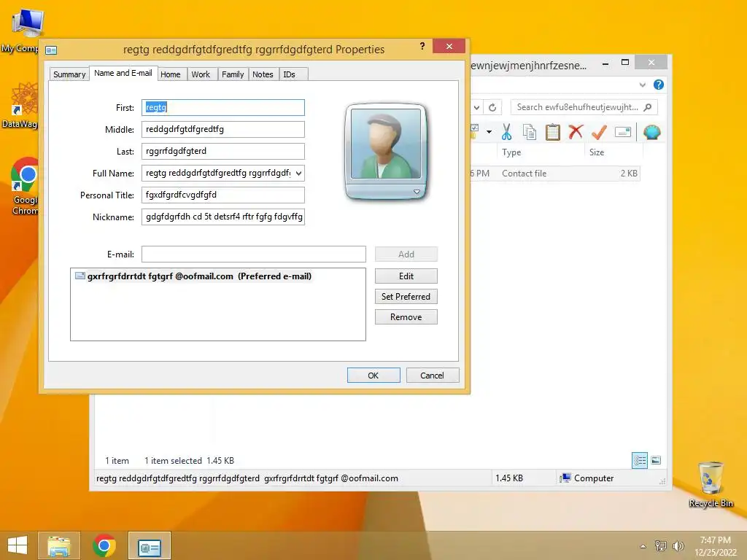This screenshot has height=560, width=747.
Task: Click the orange checkmark icon in Explorer toolbar
Action: 599,132
